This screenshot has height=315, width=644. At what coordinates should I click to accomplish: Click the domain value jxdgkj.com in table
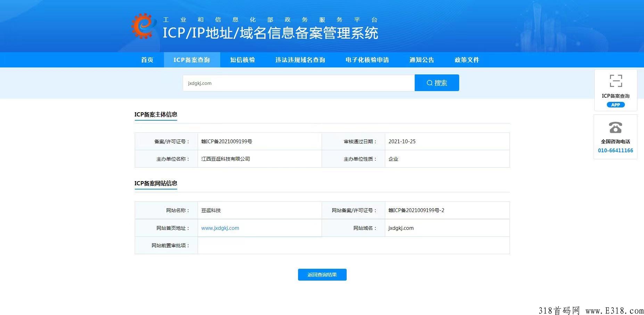401,228
